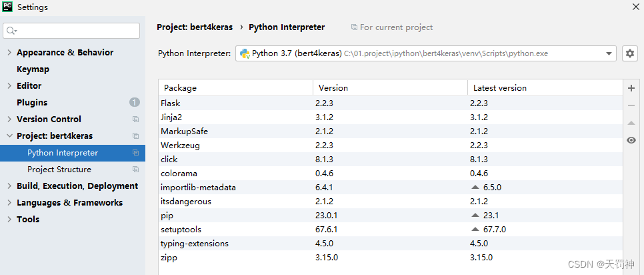This screenshot has height=275, width=644.
Task: Toggle the show early releases eye icon
Action: (631, 140)
